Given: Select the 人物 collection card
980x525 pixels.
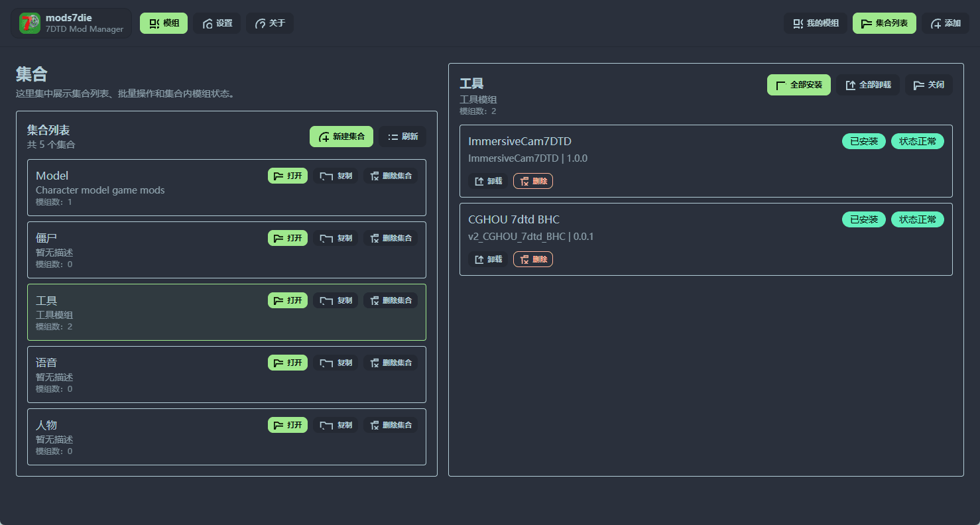Looking at the screenshot, I should [x=133, y=437].
